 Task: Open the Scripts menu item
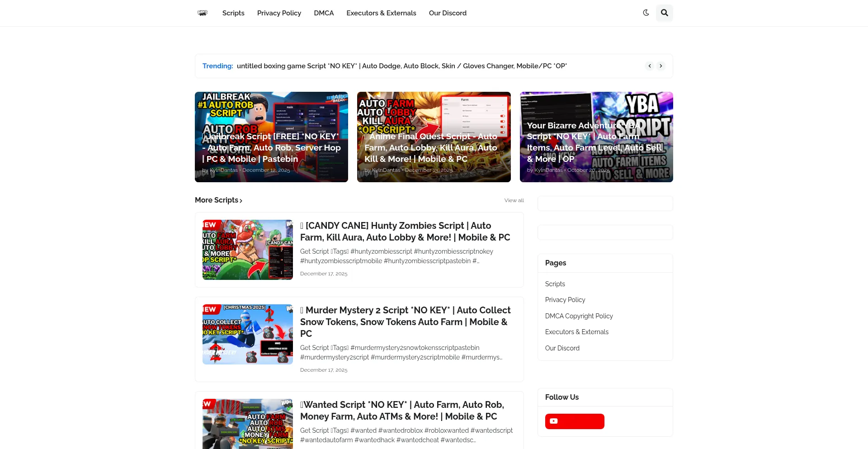coord(233,13)
